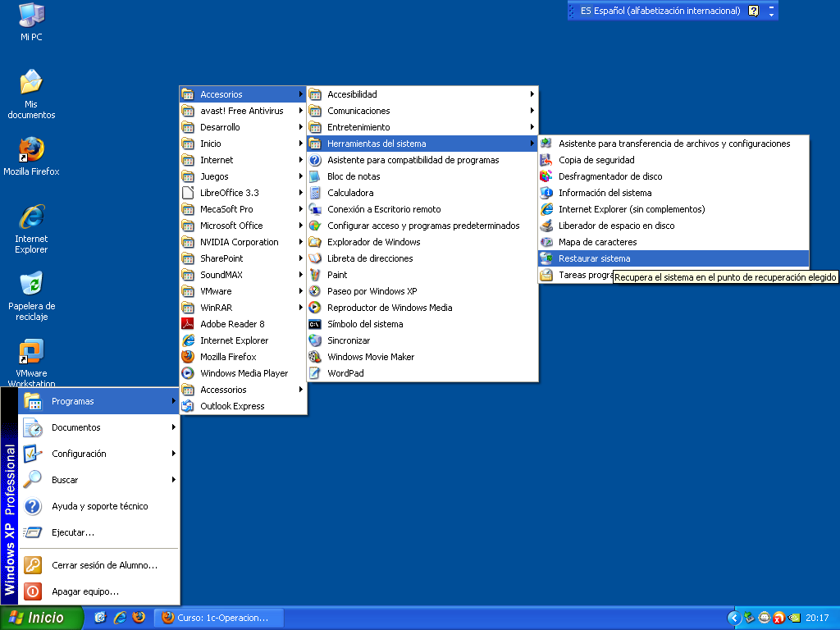Click the Outlook Express icon
Screen dimensions: 840x630
click(x=188, y=406)
